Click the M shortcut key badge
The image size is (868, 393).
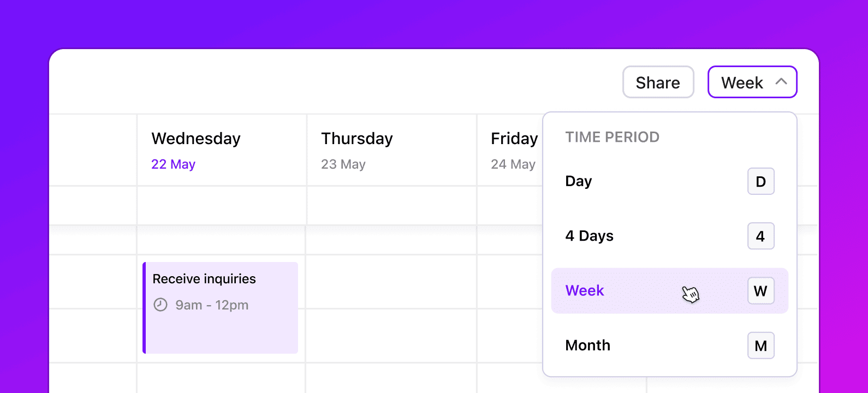coord(760,345)
